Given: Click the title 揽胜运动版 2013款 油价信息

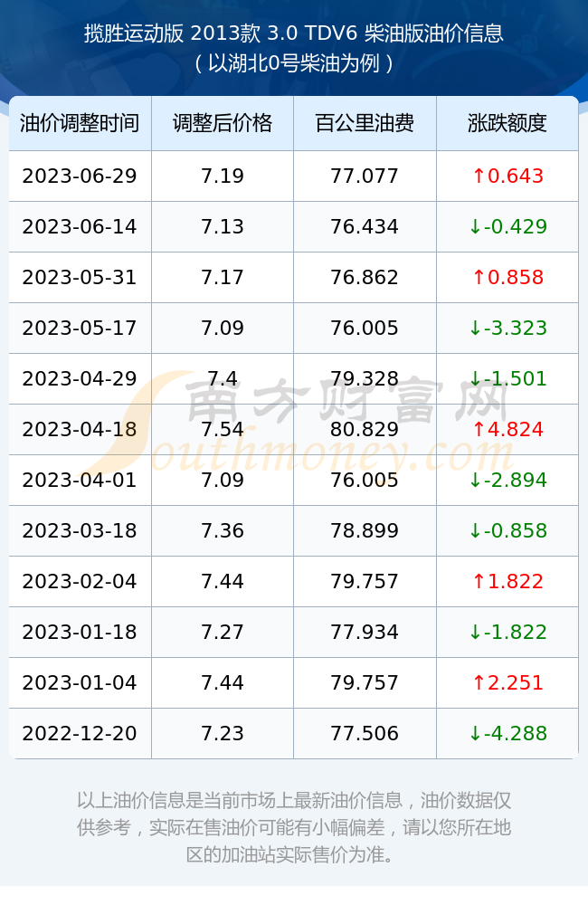Looking at the screenshot, I should point(294,33).
